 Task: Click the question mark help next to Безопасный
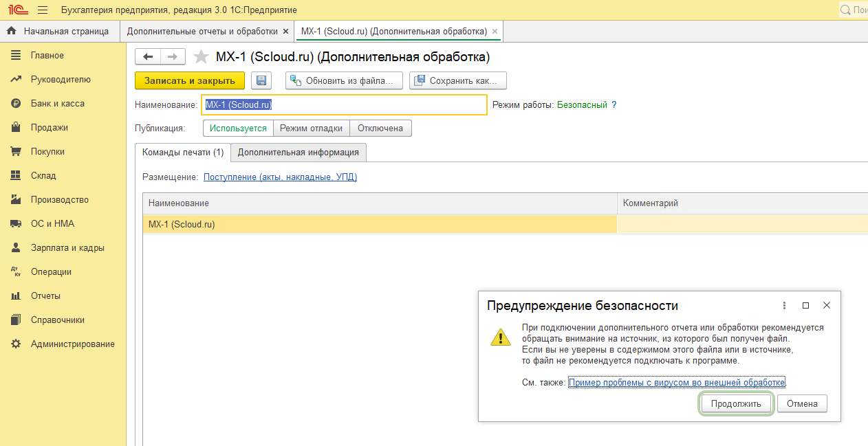tap(614, 105)
